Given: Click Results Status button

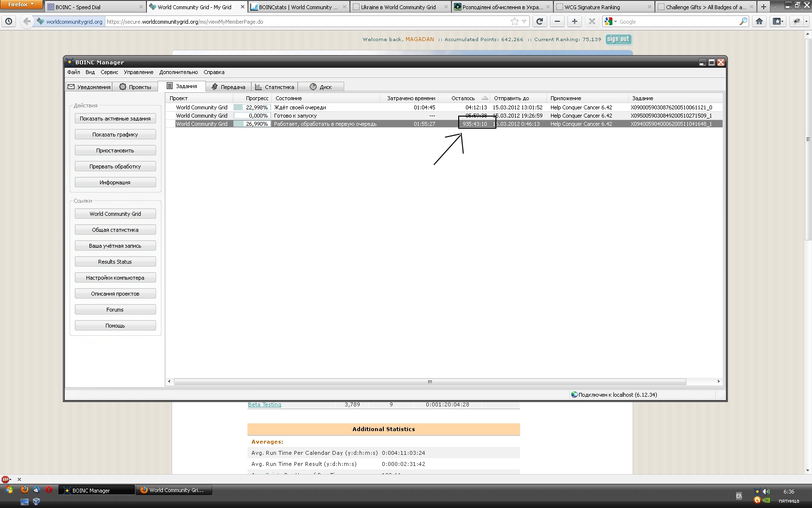Looking at the screenshot, I should coord(115,262).
